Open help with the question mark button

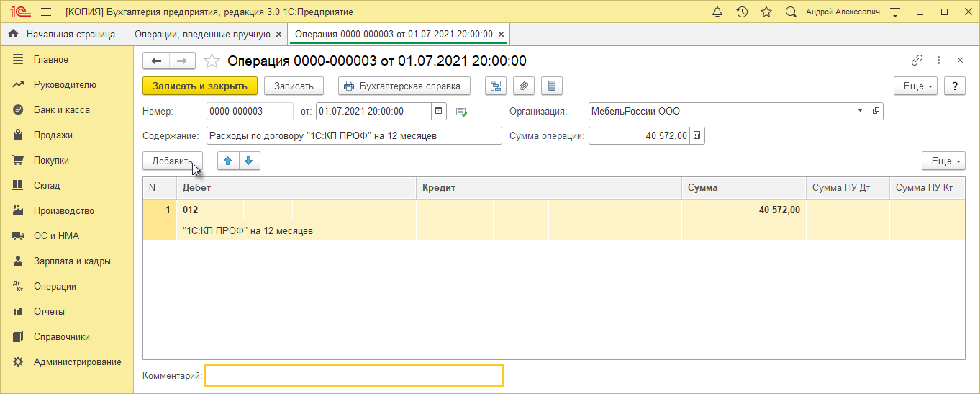tap(955, 86)
